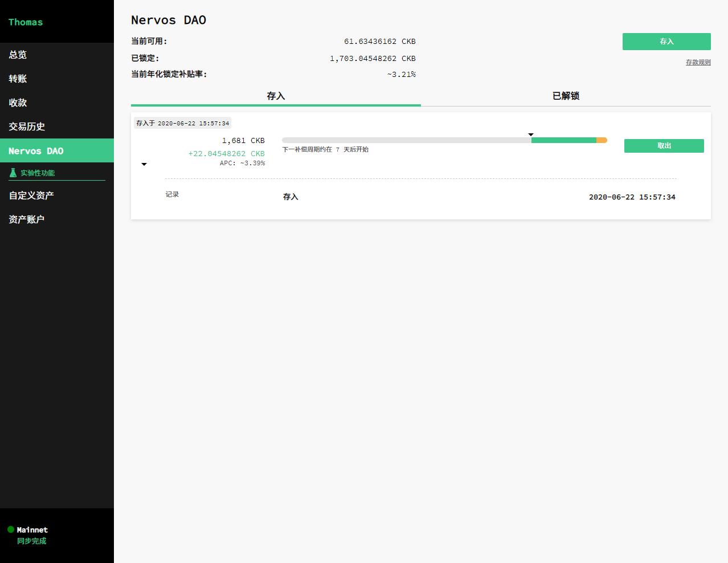Image resolution: width=728 pixels, height=563 pixels.
Task: Click the 1,703.04548262 CKB locked amount
Action: tap(373, 59)
